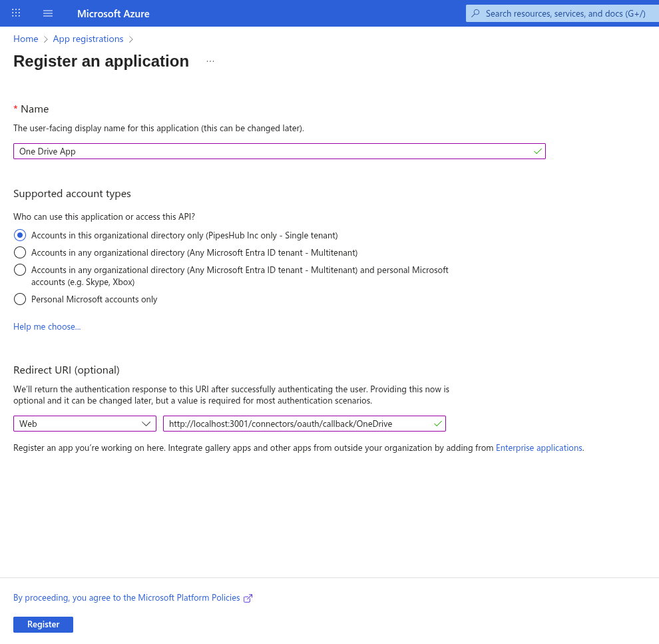Click the Microsoft Azure header logo

tap(113, 13)
